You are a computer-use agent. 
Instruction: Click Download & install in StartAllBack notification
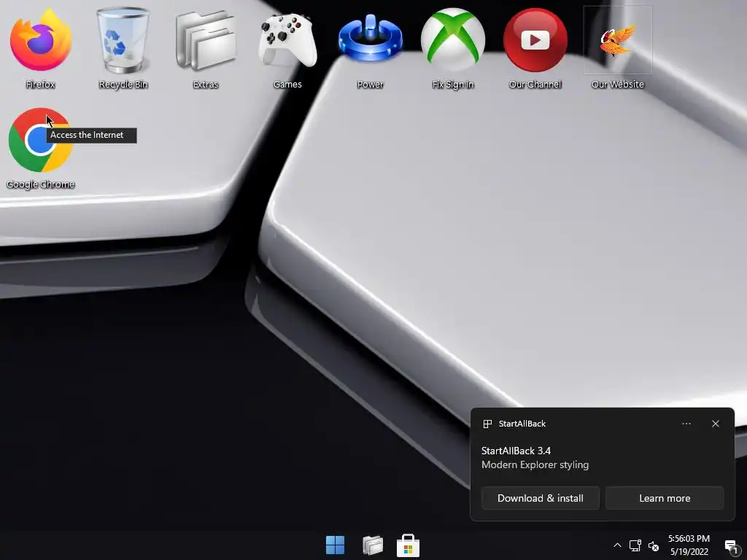point(541,498)
